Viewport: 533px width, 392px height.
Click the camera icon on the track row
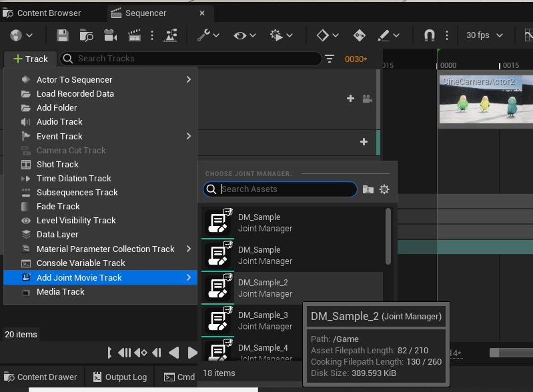coord(367,99)
